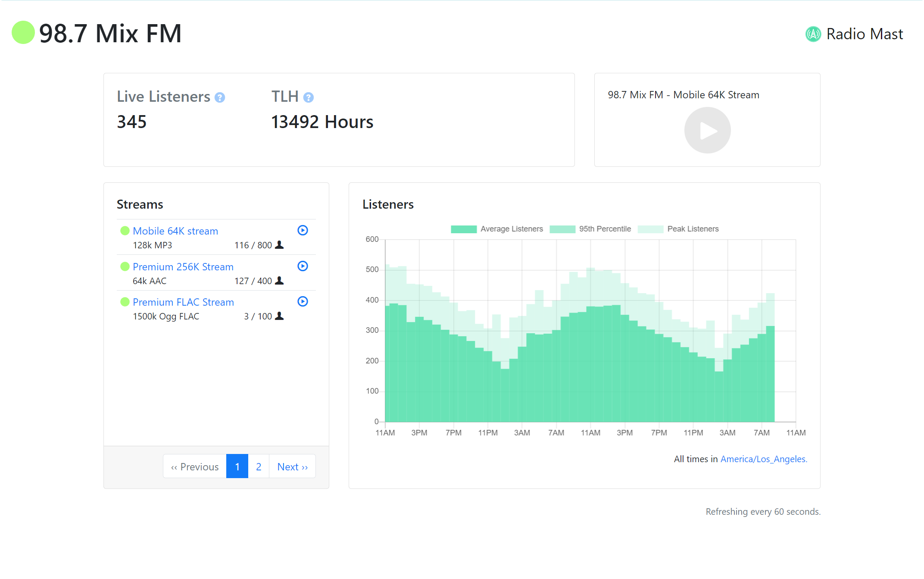Click listener icon beside 3 / 100
The width and height of the screenshot is (924, 579).
(279, 316)
